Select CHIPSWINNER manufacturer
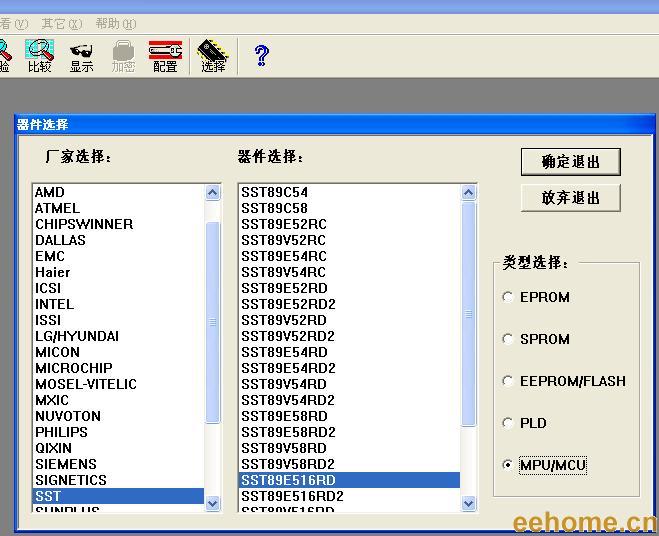The width and height of the screenshot is (659, 536). click(x=118, y=224)
